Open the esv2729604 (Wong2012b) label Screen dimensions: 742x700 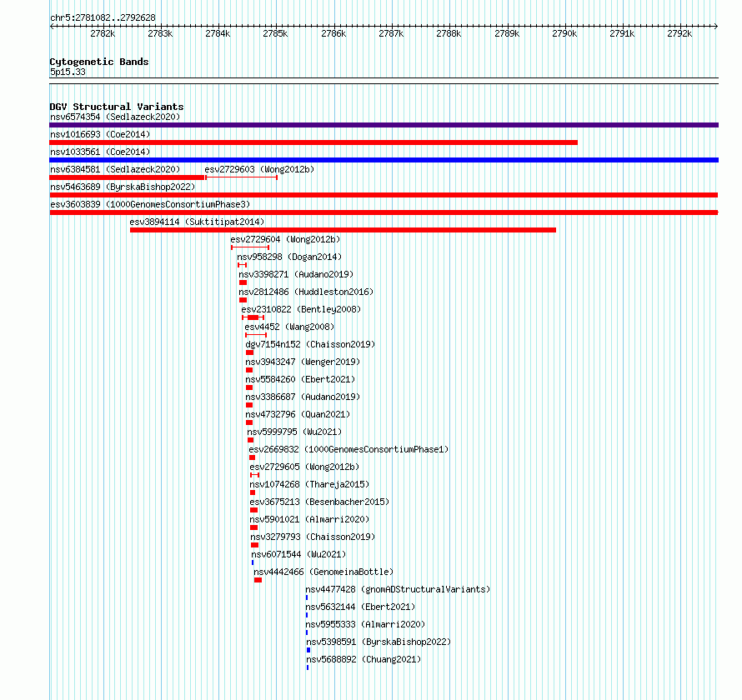point(285,239)
